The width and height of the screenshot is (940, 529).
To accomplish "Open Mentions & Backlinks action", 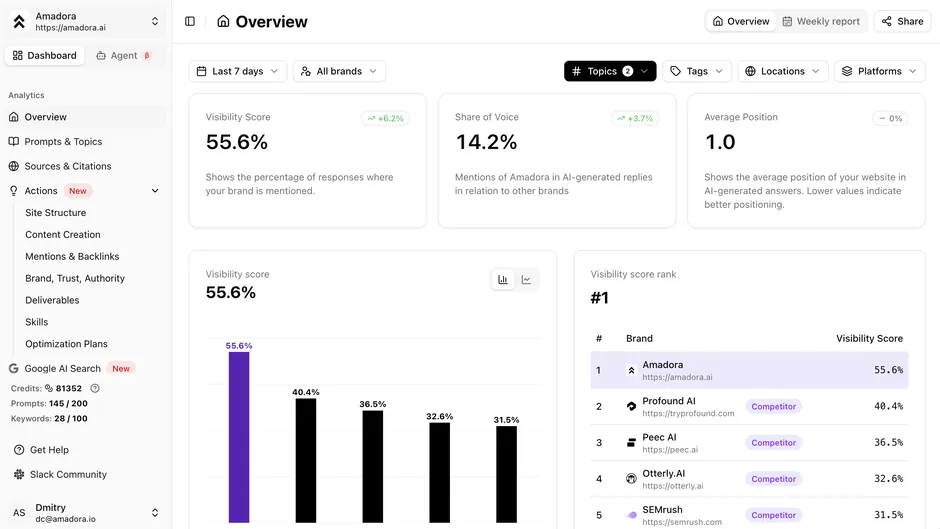I will (72, 256).
